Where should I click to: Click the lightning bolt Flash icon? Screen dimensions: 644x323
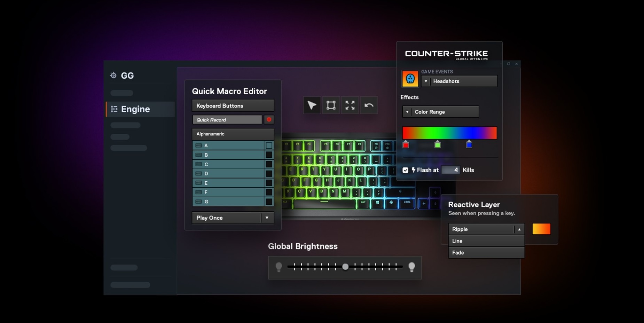pos(414,170)
